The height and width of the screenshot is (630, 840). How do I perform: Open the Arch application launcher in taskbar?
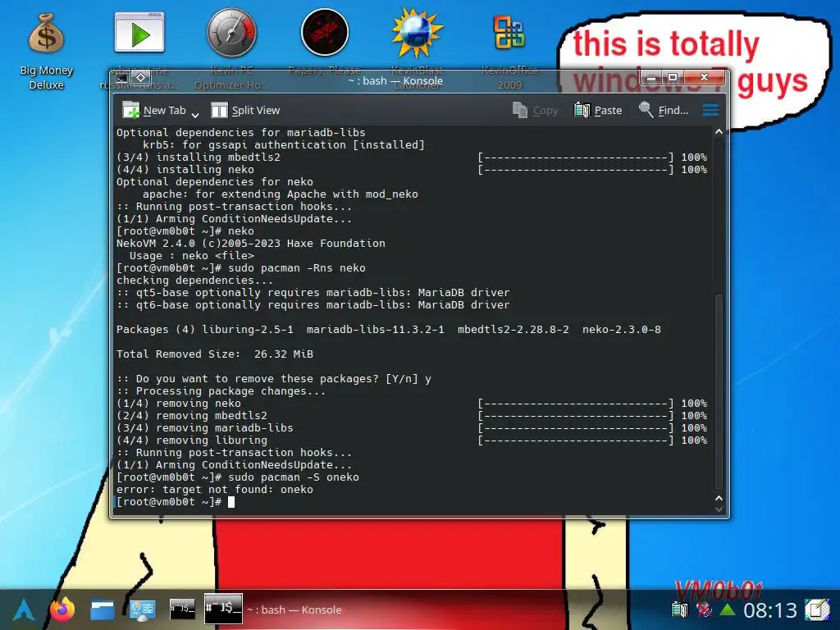pyautogui.click(x=24, y=609)
